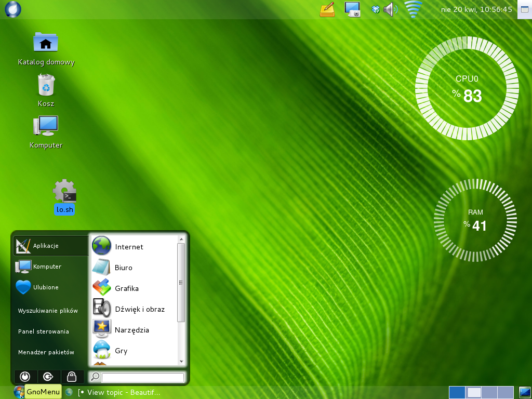The image size is (532, 399).
Task: Launch the screenshot tool in top panel
Action: [353, 9]
